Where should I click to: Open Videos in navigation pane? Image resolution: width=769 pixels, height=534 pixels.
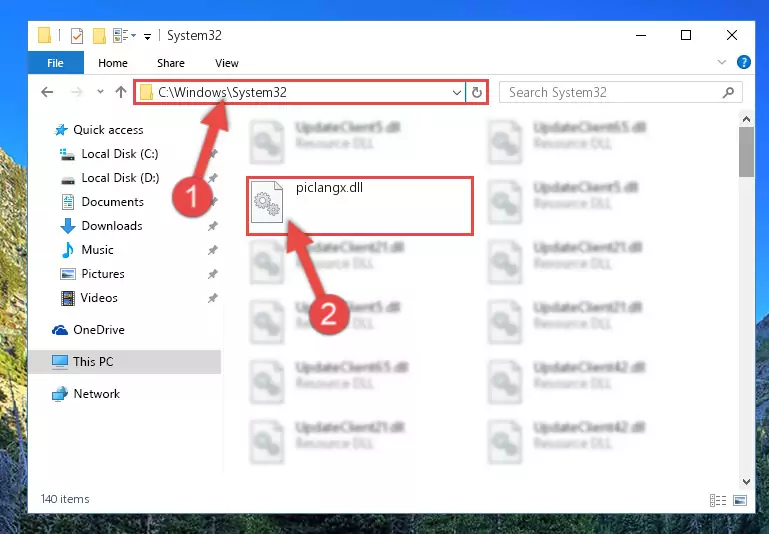pyautogui.click(x=99, y=298)
